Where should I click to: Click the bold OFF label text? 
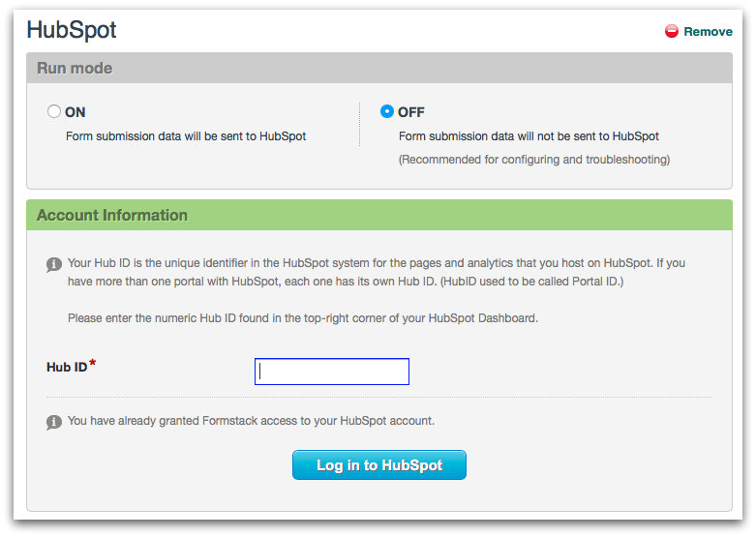411,112
